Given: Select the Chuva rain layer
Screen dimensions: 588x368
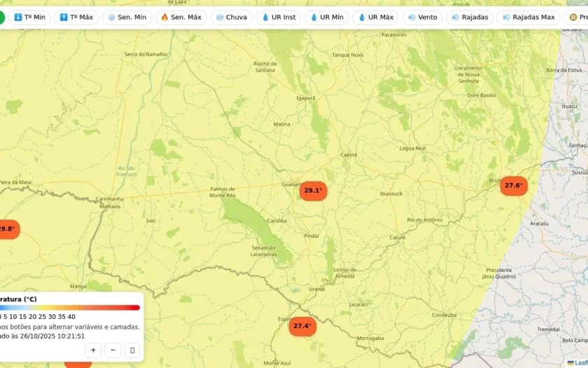Looking at the screenshot, I should point(232,18).
